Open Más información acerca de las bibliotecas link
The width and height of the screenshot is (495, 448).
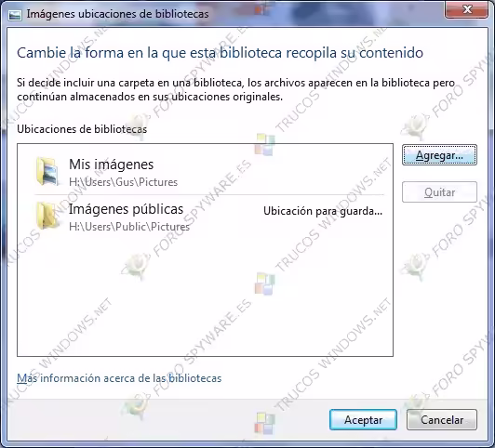coord(119,378)
